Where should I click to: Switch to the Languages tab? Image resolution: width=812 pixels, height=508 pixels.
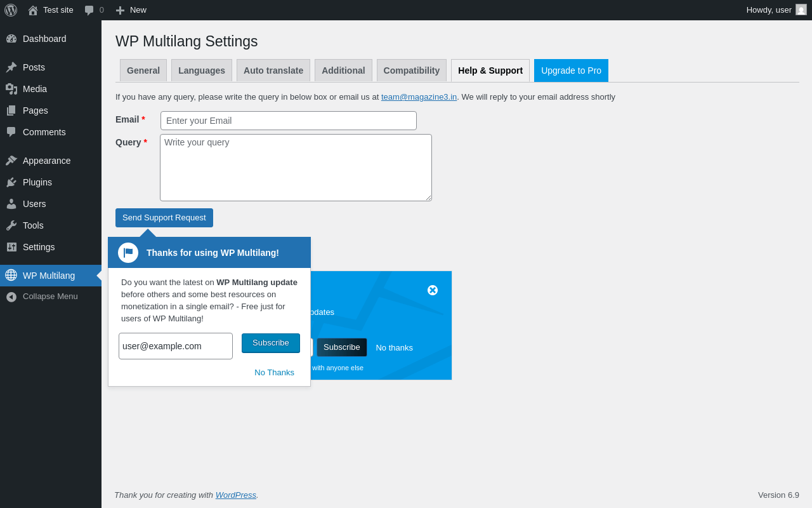click(202, 70)
